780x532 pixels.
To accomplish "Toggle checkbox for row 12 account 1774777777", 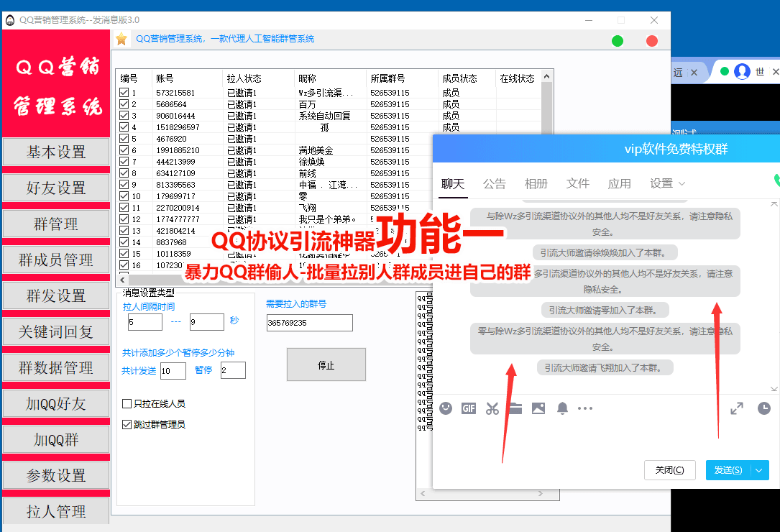I will [124, 219].
